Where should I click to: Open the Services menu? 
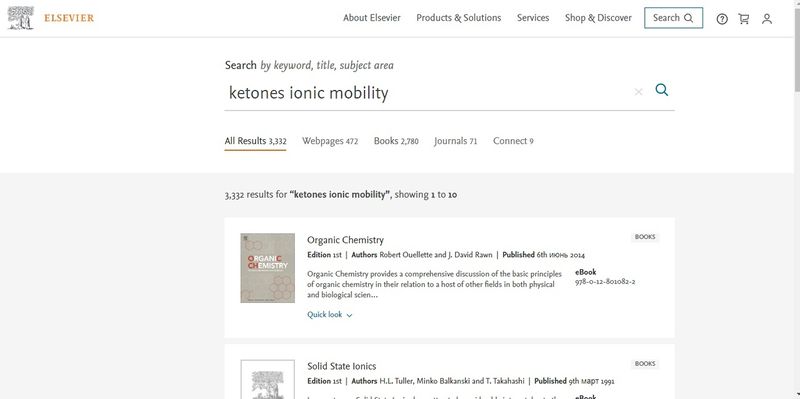(533, 18)
